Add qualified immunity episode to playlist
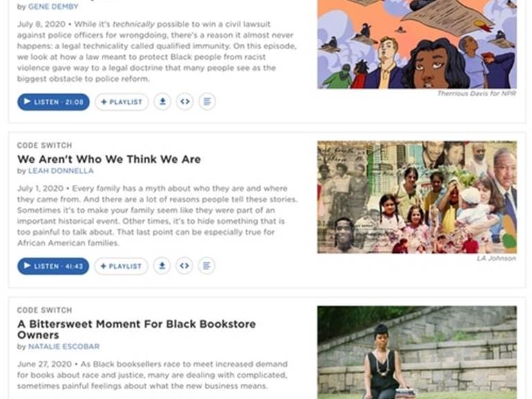 [122, 102]
